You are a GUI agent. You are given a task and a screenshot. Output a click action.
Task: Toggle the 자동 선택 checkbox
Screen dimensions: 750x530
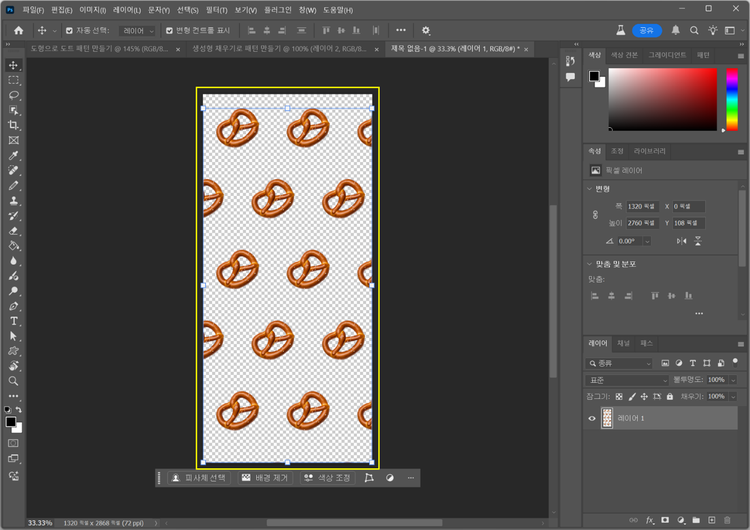pyautogui.click(x=69, y=31)
